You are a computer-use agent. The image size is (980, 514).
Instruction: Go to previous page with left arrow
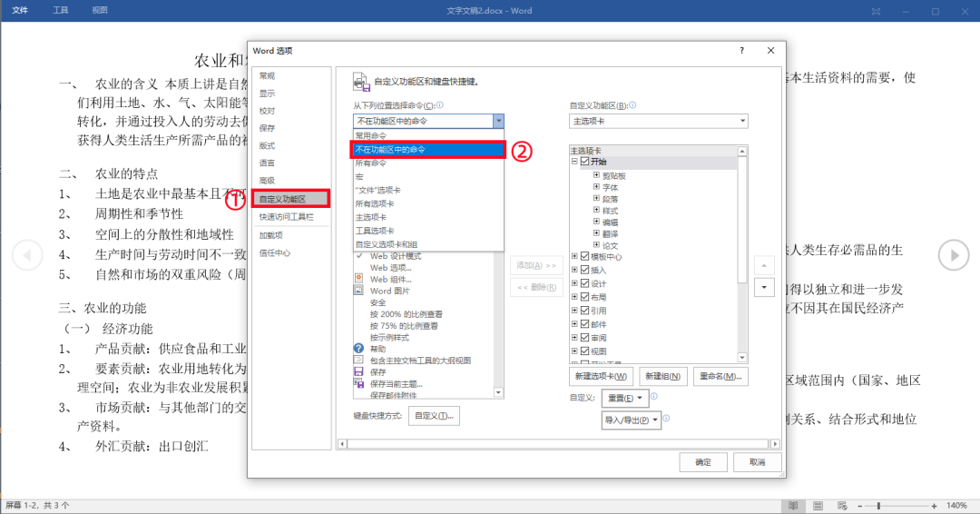pos(27,255)
